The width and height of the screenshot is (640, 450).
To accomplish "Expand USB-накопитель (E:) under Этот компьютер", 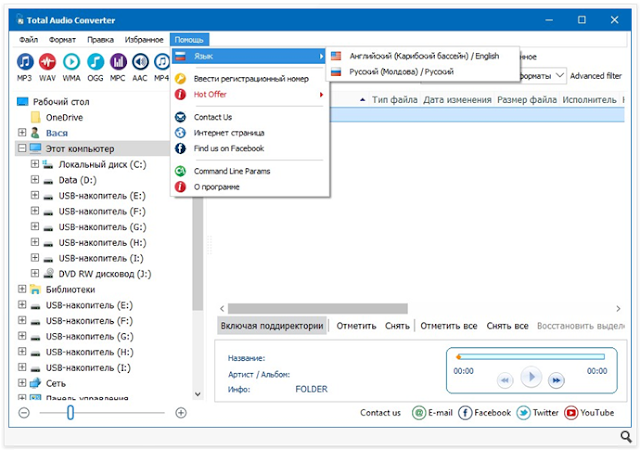I will (35, 195).
